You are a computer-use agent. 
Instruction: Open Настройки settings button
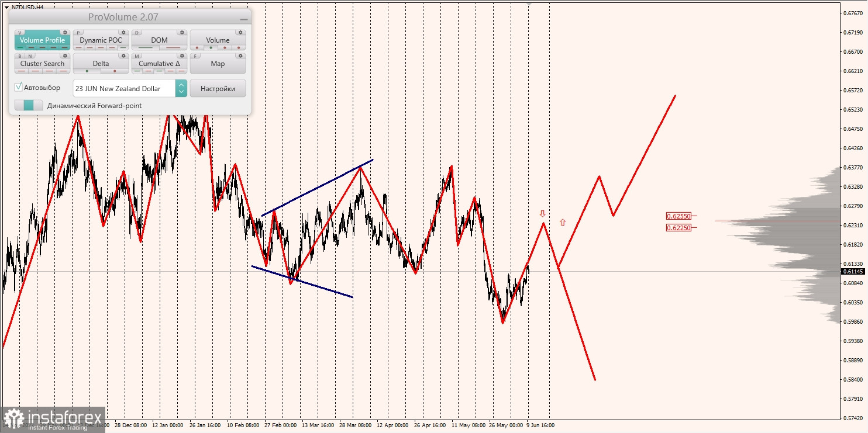(218, 88)
